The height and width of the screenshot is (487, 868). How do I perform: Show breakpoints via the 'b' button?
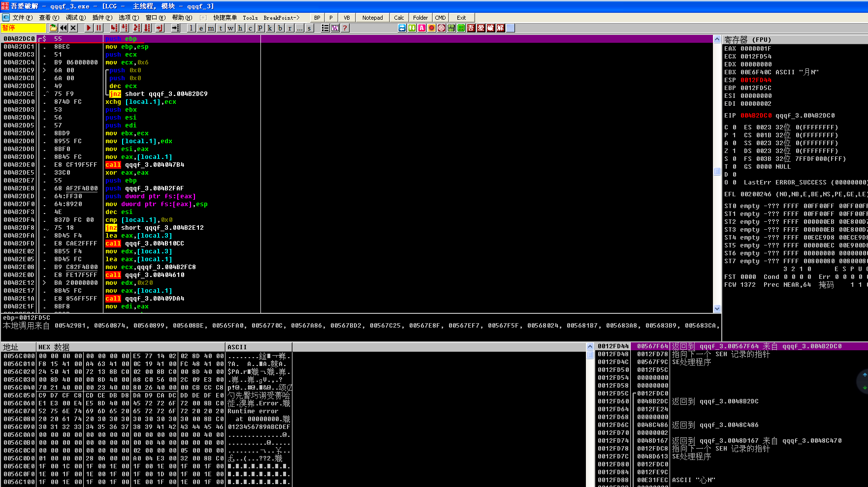point(280,28)
